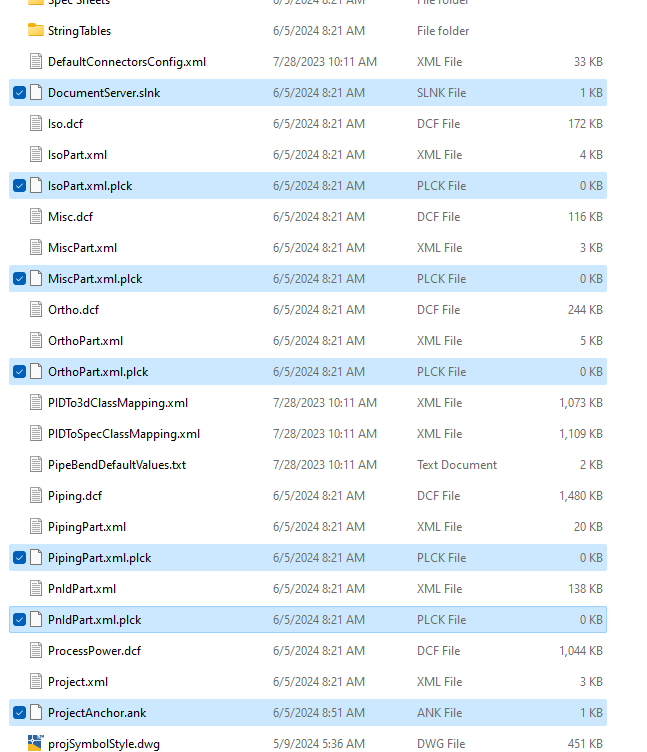Select file name PipingPart.xml.plck
The width and height of the screenshot is (647, 752).
[x=100, y=558]
